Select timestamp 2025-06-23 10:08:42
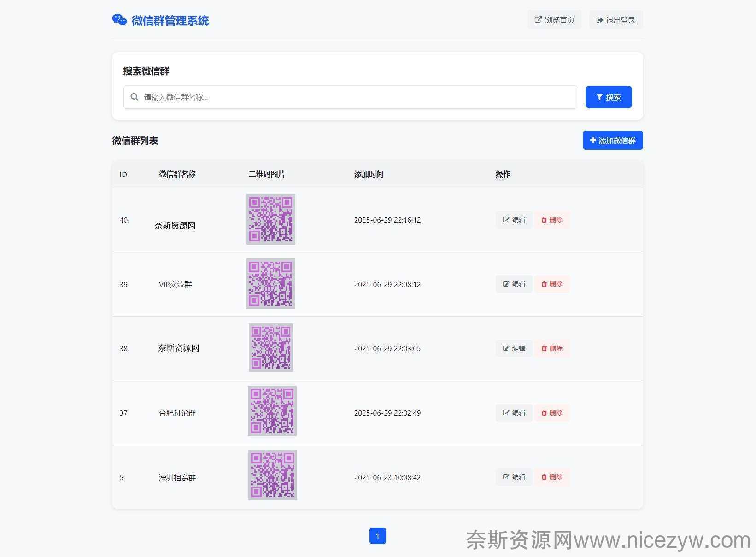 (x=387, y=477)
